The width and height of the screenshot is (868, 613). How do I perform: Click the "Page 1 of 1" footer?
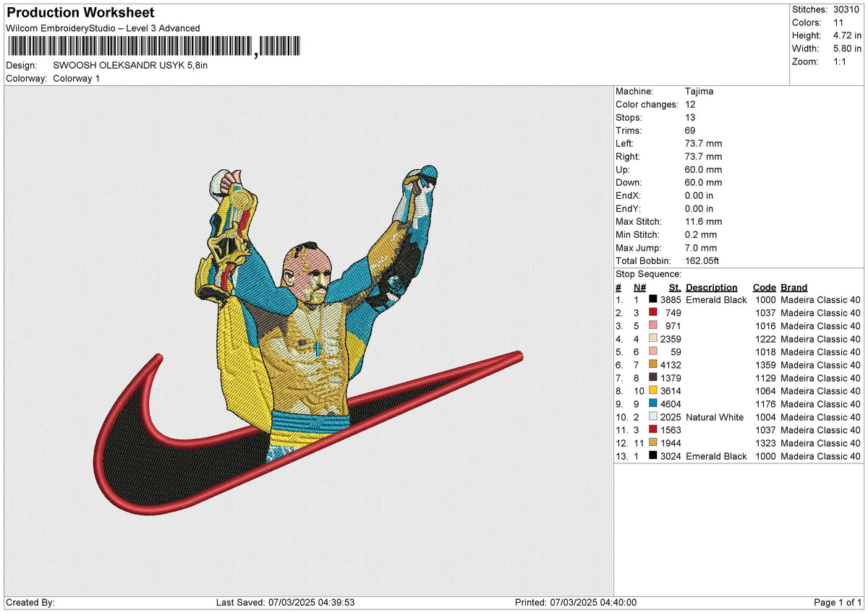[x=838, y=602]
